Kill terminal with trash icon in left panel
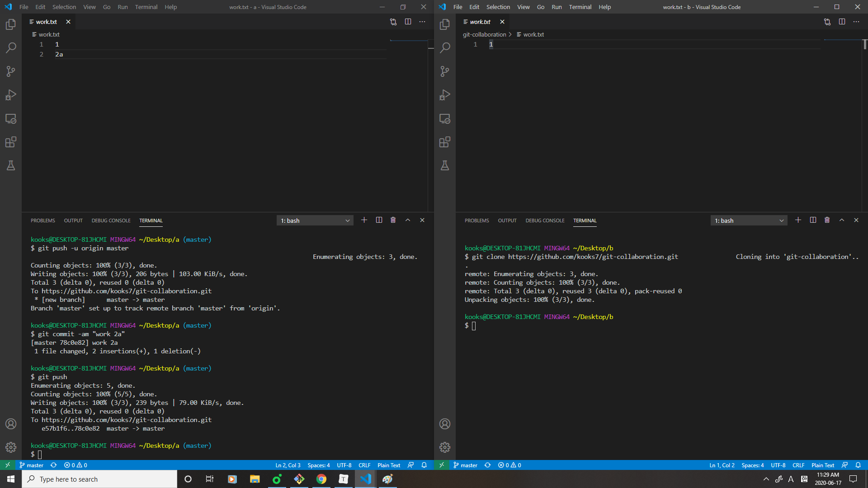Viewport: 868px width, 488px height. pyautogui.click(x=393, y=220)
